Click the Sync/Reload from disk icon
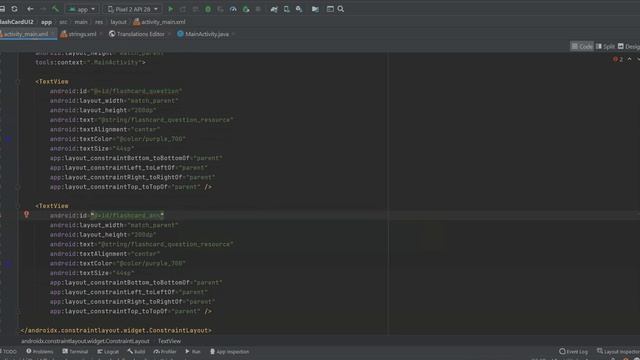This screenshot has height=360, width=640. [14, 9]
